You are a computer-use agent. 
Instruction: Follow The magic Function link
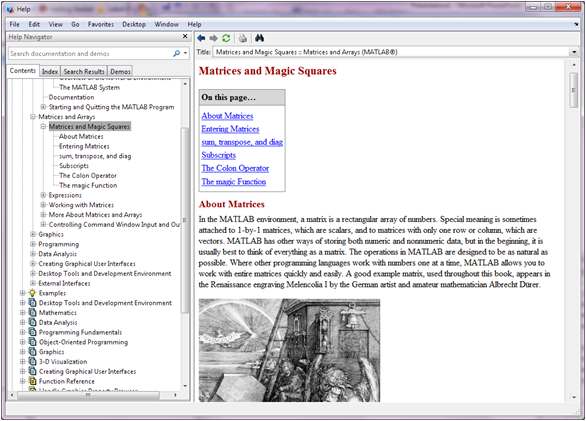[234, 182]
